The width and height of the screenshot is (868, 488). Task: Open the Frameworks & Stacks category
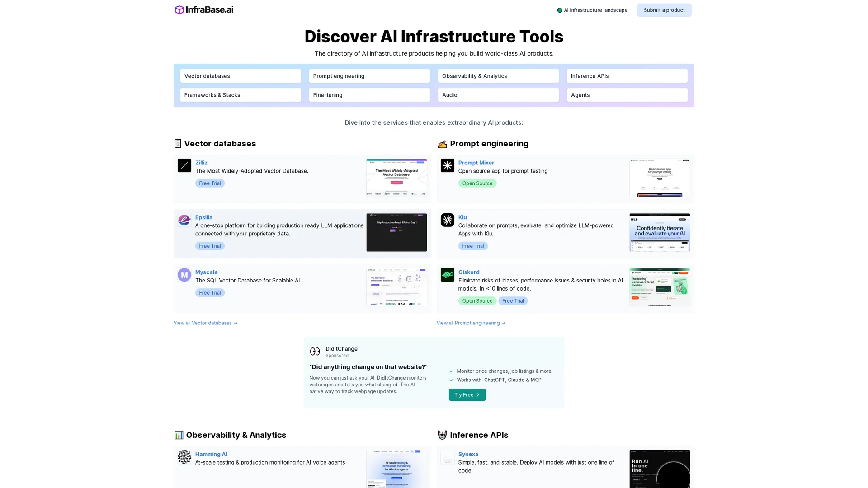(241, 95)
